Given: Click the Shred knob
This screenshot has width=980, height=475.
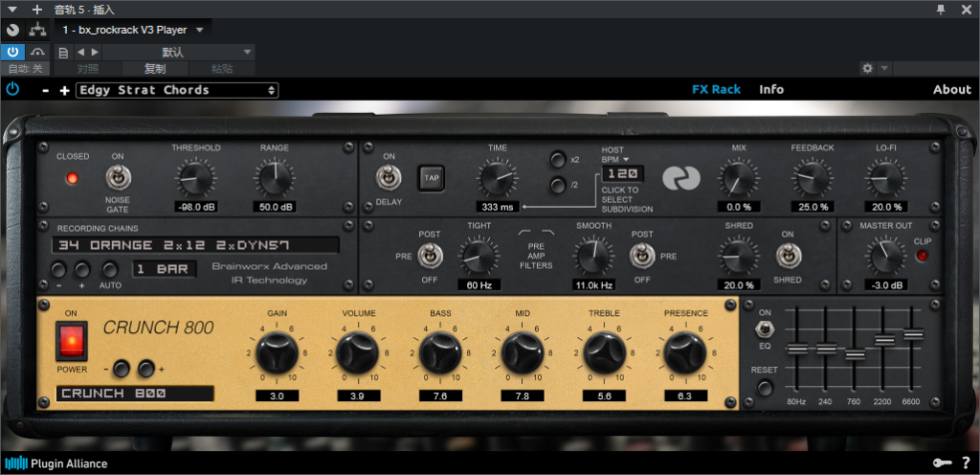Looking at the screenshot, I should pyautogui.click(x=739, y=256).
